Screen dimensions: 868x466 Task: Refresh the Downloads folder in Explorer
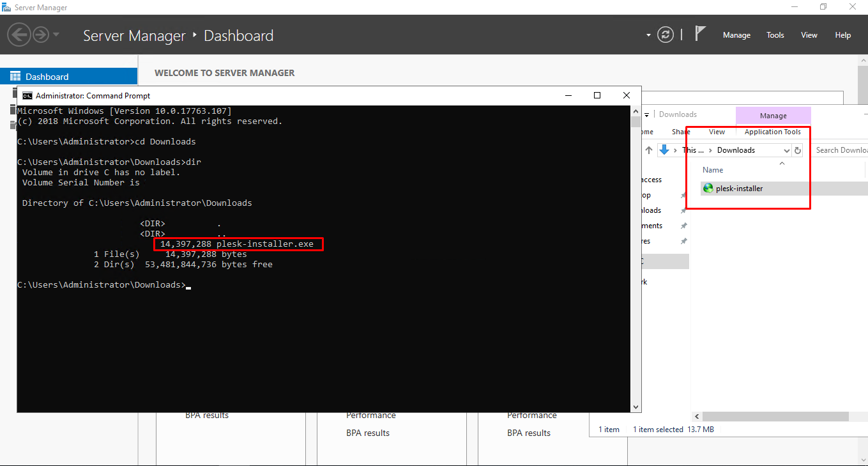(797, 151)
